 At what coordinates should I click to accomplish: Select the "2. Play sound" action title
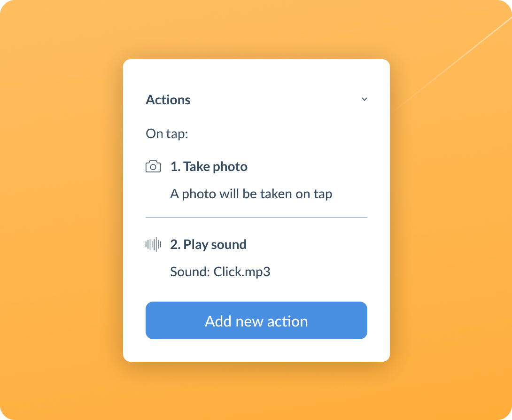(x=209, y=244)
